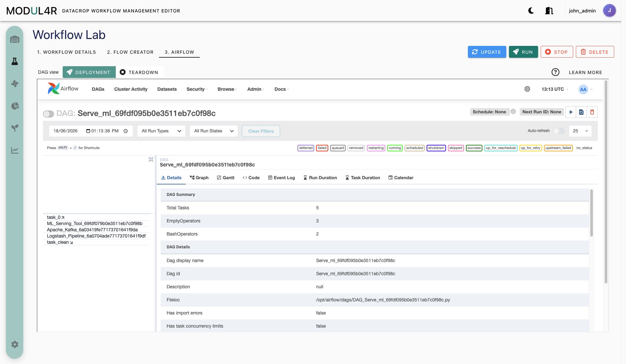Open the All Run Types dropdown
Screen dimensions: 626x364
(161, 131)
